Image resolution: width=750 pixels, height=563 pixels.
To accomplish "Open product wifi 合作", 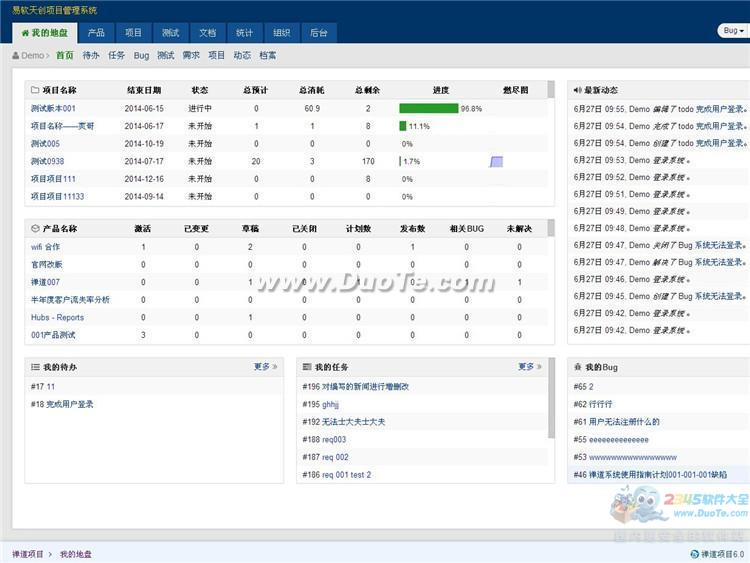I will click(45, 247).
